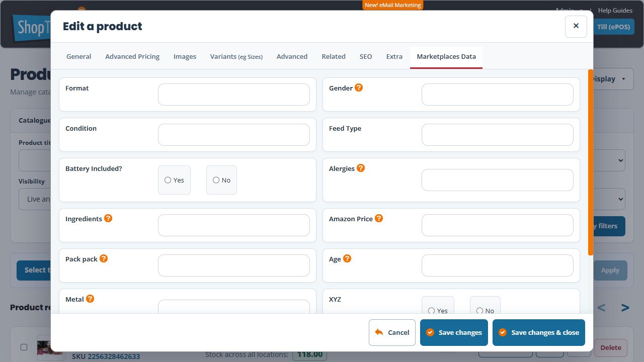
Task: Focus the Feed Type input field
Action: click(498, 135)
